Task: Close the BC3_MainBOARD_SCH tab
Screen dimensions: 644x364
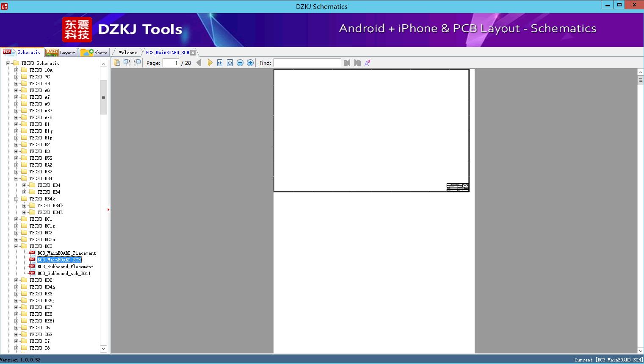Action: [193, 53]
